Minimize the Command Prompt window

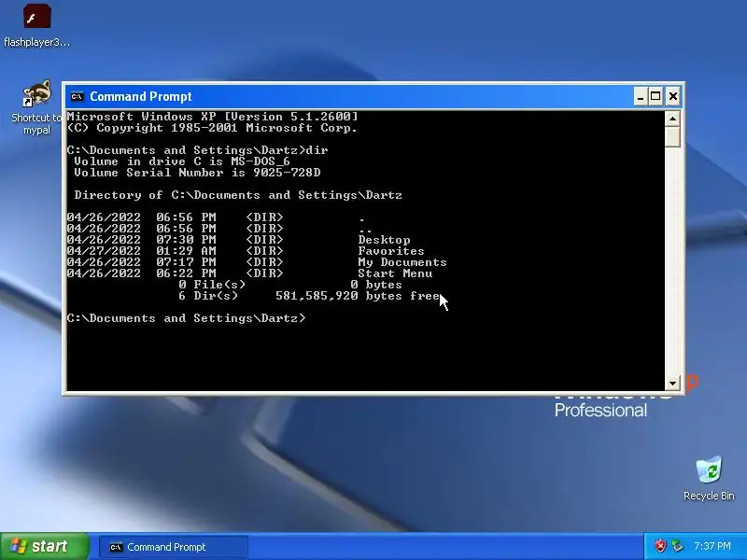pos(641,97)
